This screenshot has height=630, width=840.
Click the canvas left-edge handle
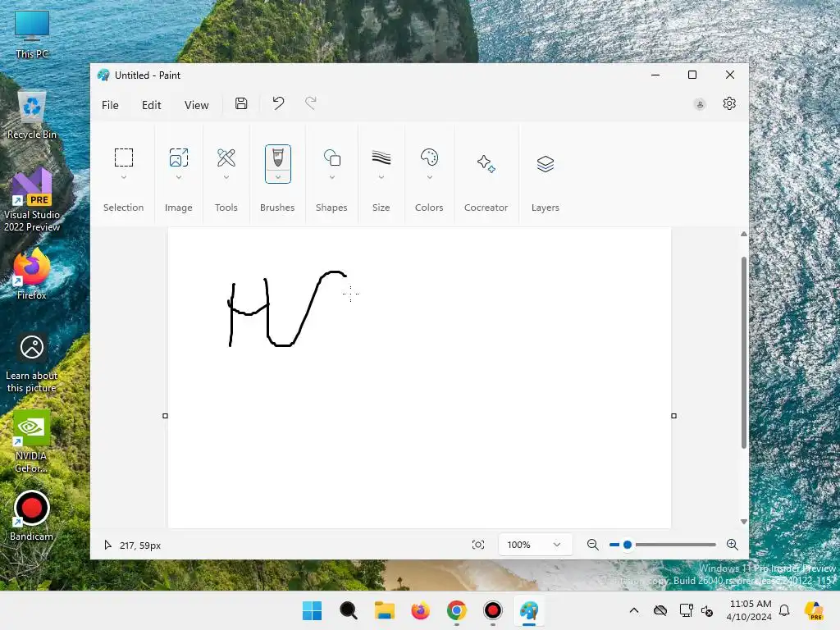click(x=165, y=416)
